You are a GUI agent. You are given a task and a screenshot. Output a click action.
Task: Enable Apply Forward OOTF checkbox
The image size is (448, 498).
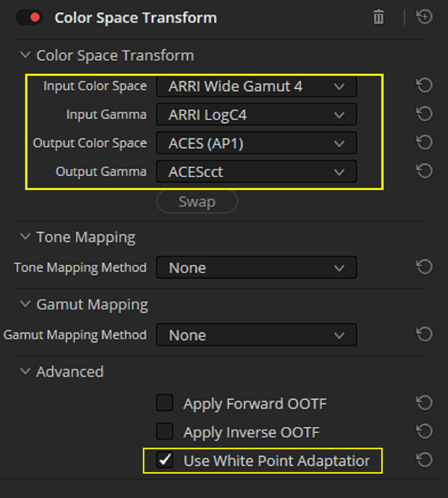pyautogui.click(x=165, y=403)
